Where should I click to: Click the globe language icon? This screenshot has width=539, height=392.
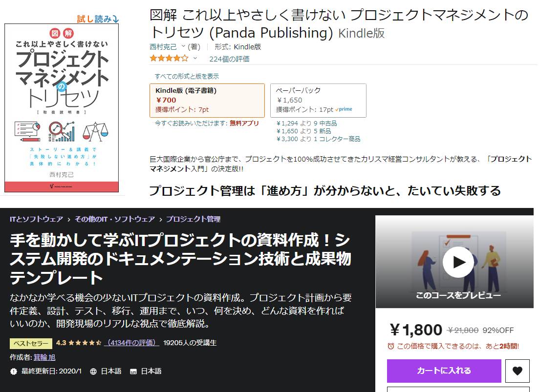(x=93, y=371)
